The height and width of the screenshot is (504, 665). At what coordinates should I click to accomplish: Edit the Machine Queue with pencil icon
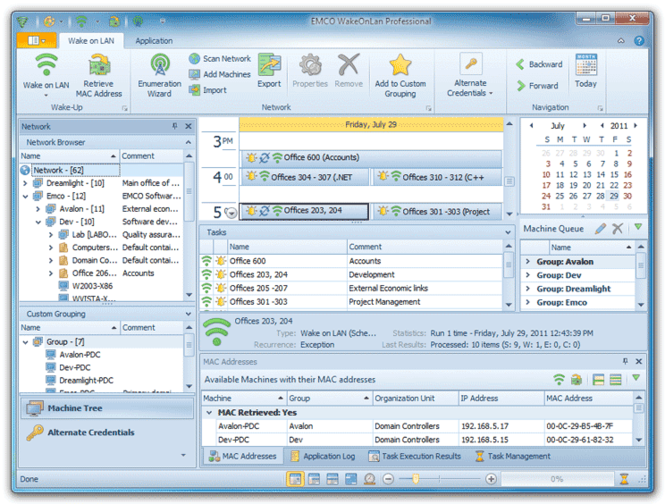point(600,229)
